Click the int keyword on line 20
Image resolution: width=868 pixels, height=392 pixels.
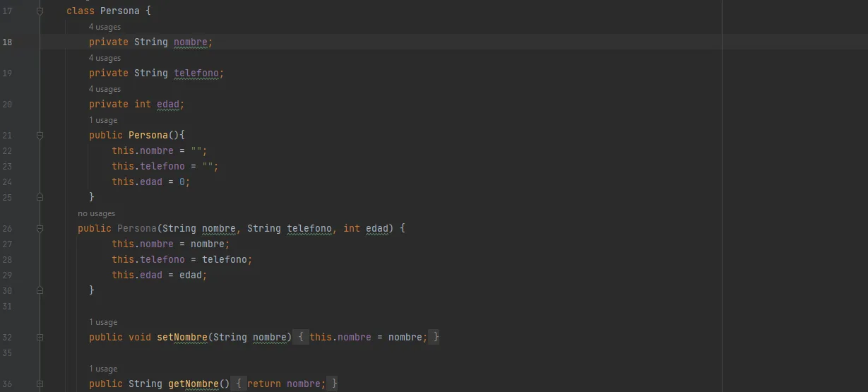tap(143, 105)
